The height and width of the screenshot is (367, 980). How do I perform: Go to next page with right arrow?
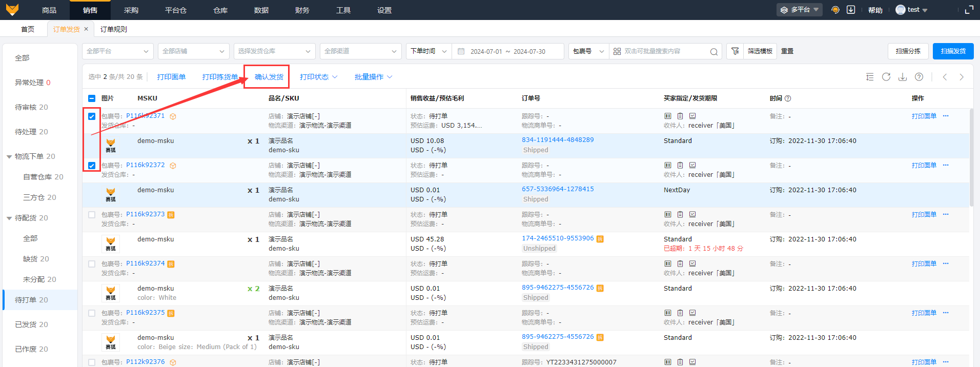pos(962,77)
